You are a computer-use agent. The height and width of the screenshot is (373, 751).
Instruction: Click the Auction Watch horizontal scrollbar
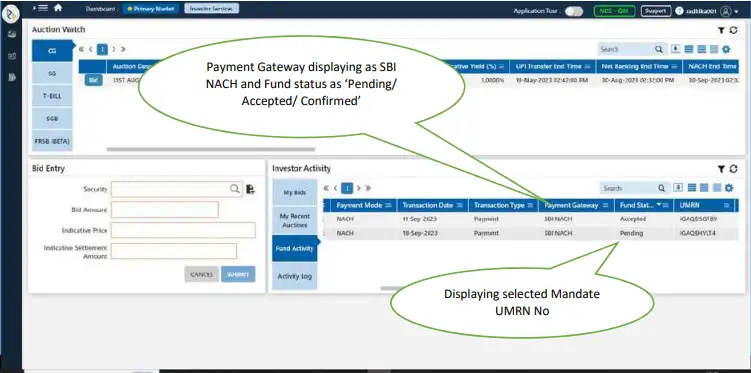point(211,149)
